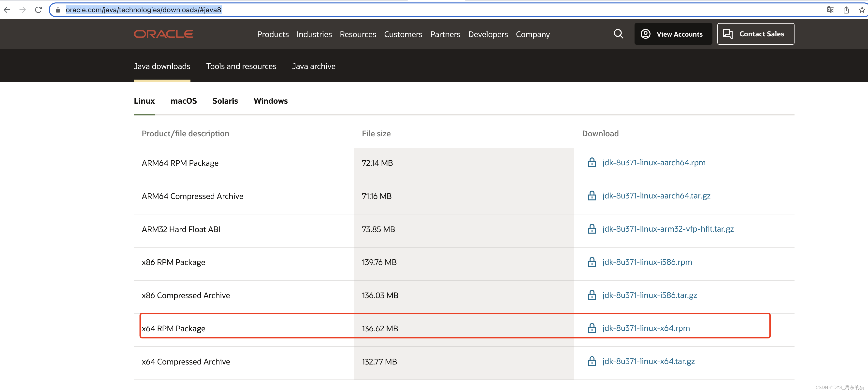Open the Company menu
The image size is (868, 392).
[x=533, y=34]
